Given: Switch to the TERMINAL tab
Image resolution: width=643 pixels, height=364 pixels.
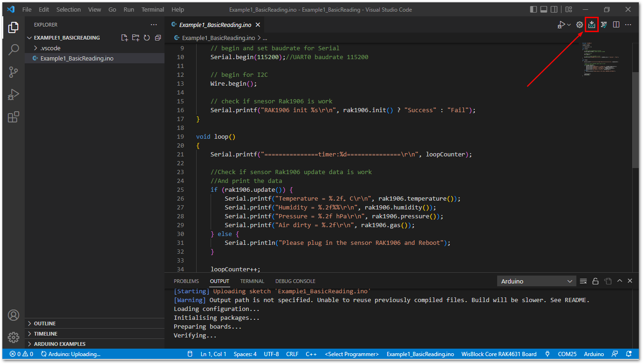Looking at the screenshot, I should coord(252,281).
